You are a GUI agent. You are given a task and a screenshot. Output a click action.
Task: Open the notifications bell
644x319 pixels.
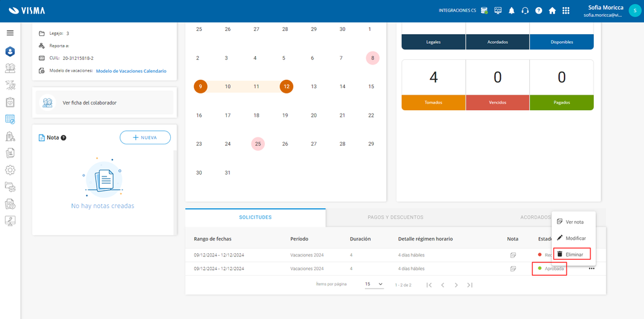point(511,11)
